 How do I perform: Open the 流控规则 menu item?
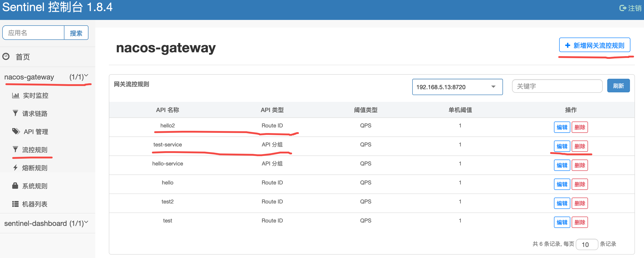pos(34,149)
